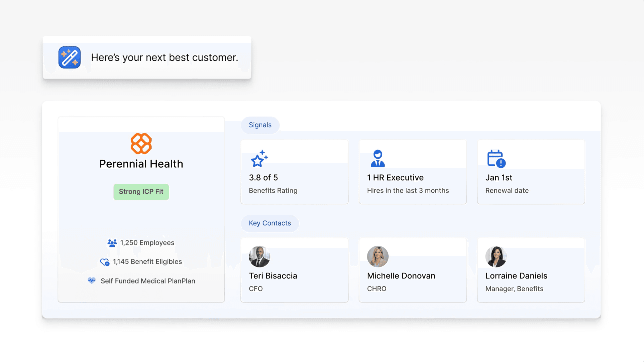The width and height of the screenshot is (644, 362).
Task: Click the 'CFO' title under Teri Bisaccia
Action: (256, 289)
